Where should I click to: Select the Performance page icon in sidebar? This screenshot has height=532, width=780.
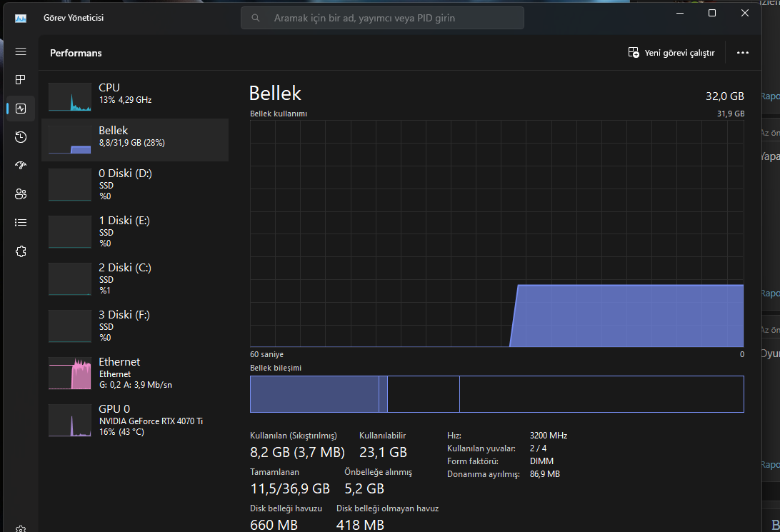point(21,109)
